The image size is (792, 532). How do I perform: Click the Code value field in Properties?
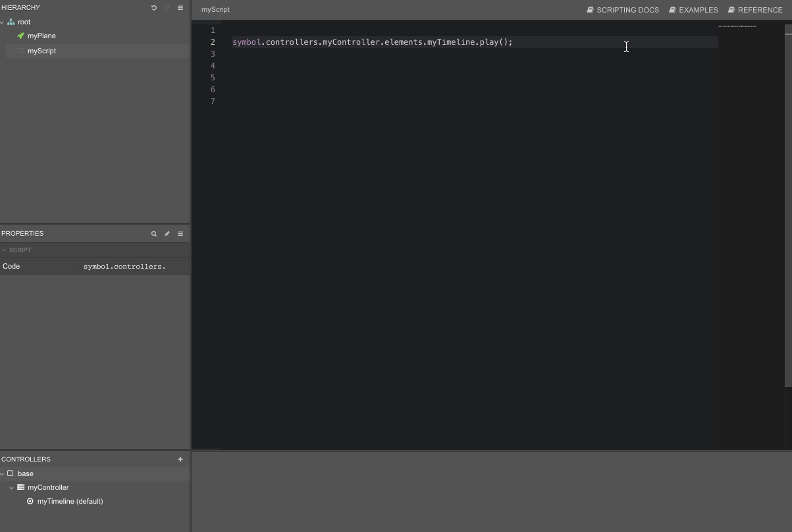click(x=135, y=266)
